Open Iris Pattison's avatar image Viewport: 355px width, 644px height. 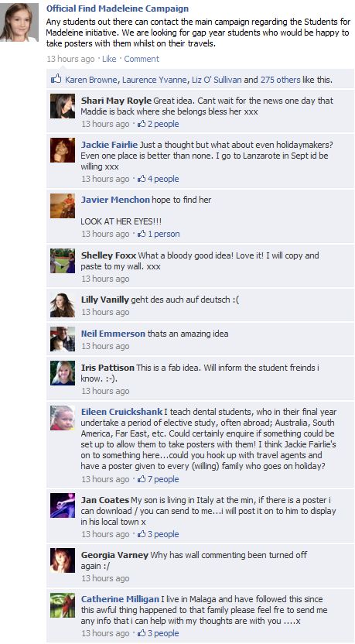63,373
